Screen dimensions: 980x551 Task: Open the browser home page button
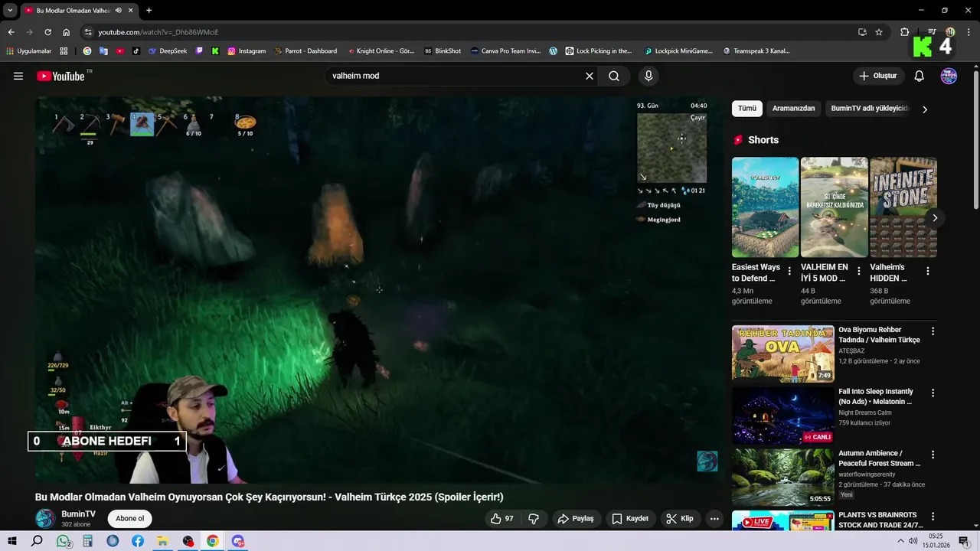click(66, 32)
